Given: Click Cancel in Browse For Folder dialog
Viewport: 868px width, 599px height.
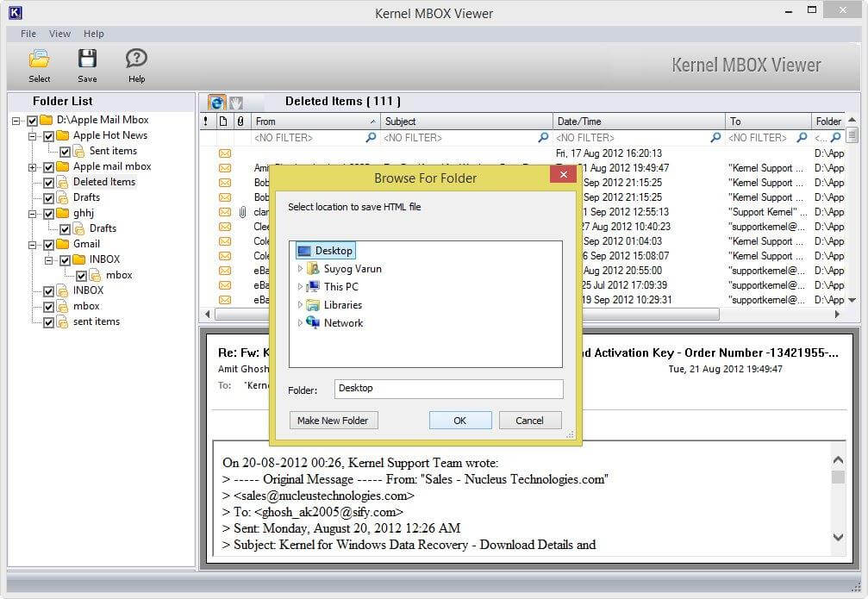Looking at the screenshot, I should coord(530,421).
